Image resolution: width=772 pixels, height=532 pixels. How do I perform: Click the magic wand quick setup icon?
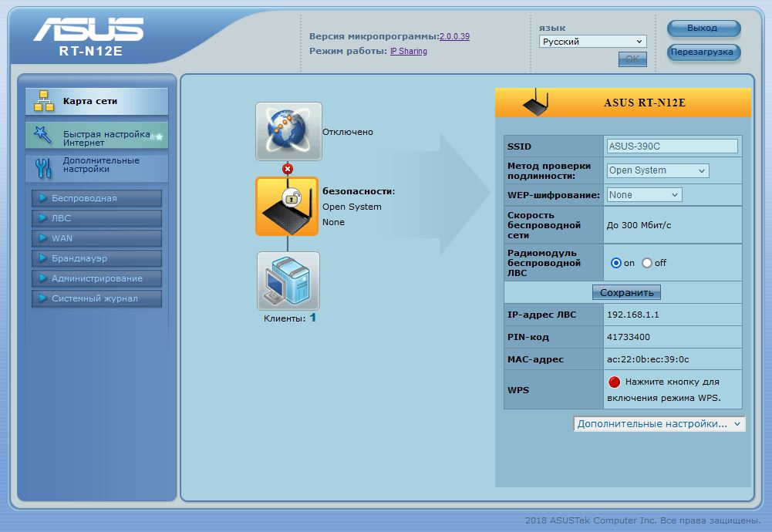click(43, 135)
